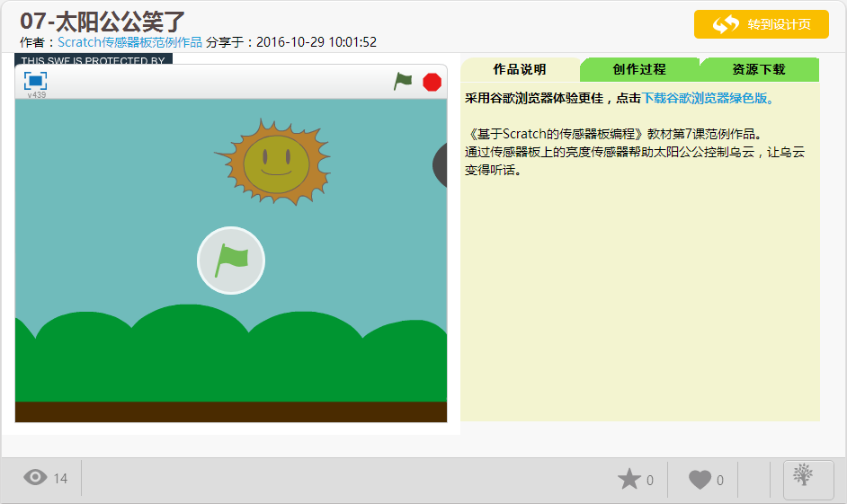The image size is (847, 504).
Task: Favorite the project with the star icon
Action: tap(629, 480)
